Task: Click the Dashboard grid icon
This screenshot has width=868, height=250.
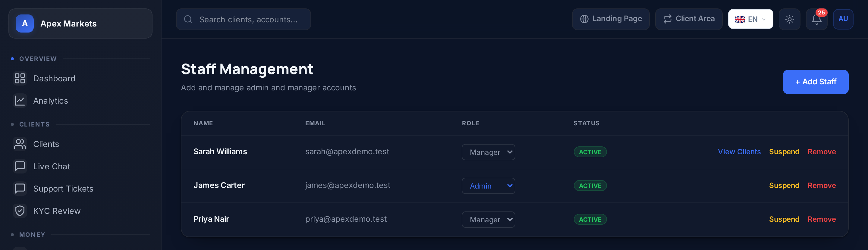Action: tap(20, 79)
